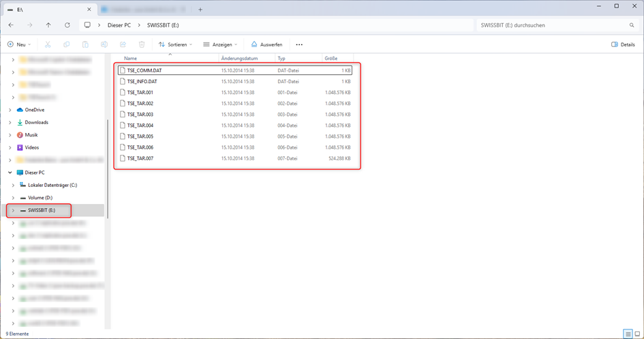Expand the SWISSBIT (E:) tree node
The width and height of the screenshot is (644, 339).
point(13,210)
